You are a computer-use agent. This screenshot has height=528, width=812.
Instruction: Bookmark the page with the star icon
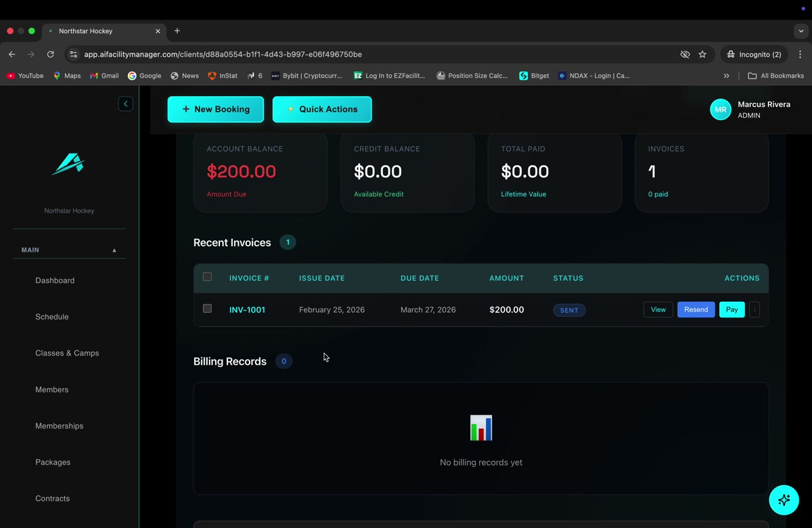pyautogui.click(x=702, y=54)
